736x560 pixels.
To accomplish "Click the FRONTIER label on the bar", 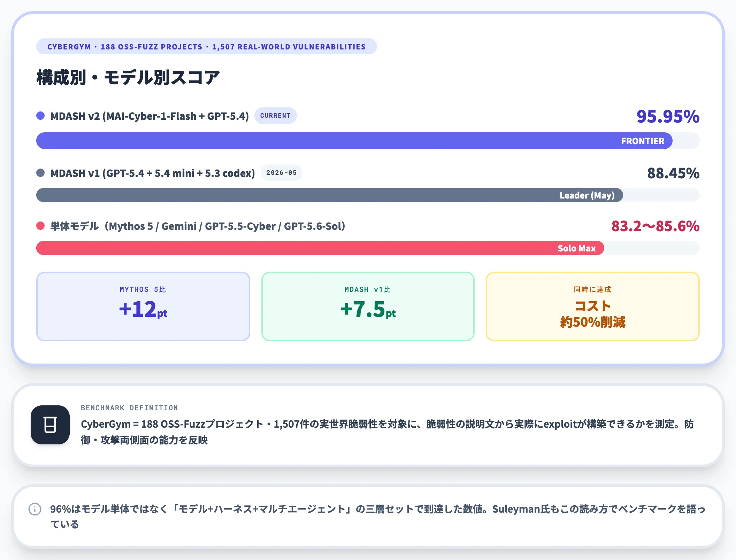I will 643,141.
